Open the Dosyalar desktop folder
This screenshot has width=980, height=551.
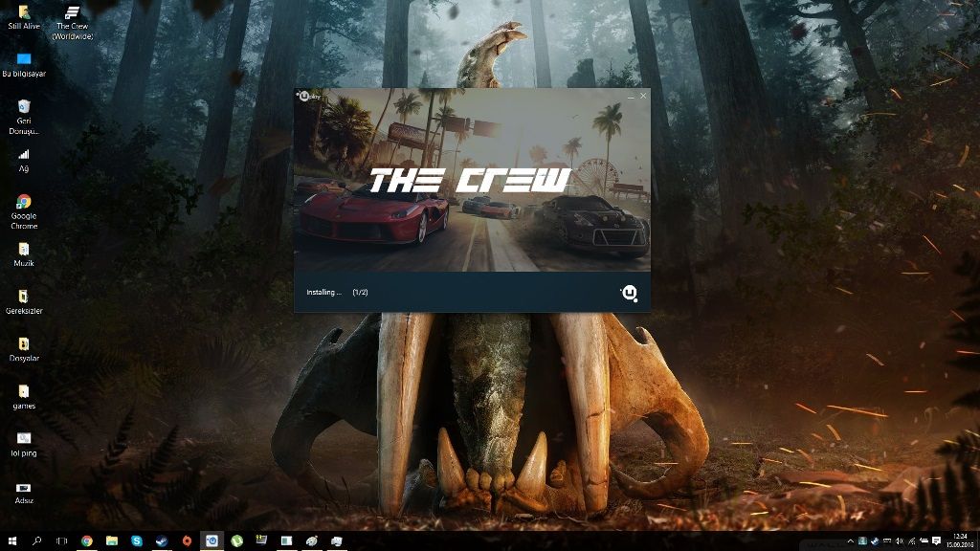[x=24, y=350]
